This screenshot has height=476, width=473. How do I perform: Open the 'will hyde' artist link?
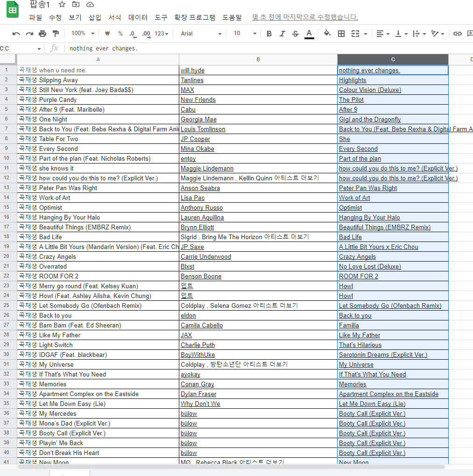[192, 71]
